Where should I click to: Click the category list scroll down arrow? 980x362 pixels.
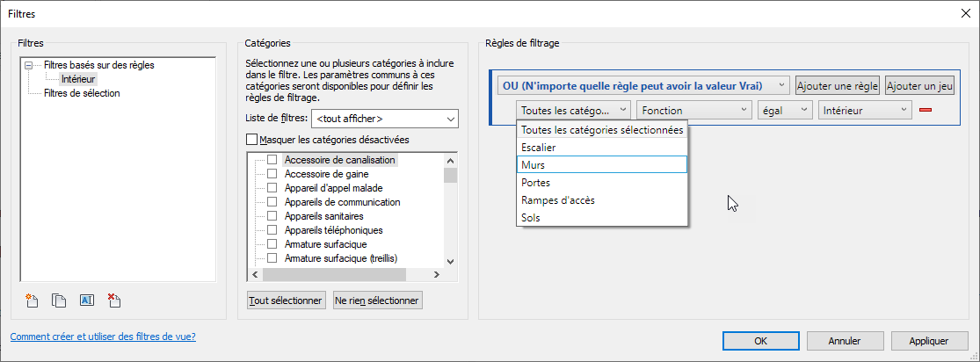click(451, 261)
